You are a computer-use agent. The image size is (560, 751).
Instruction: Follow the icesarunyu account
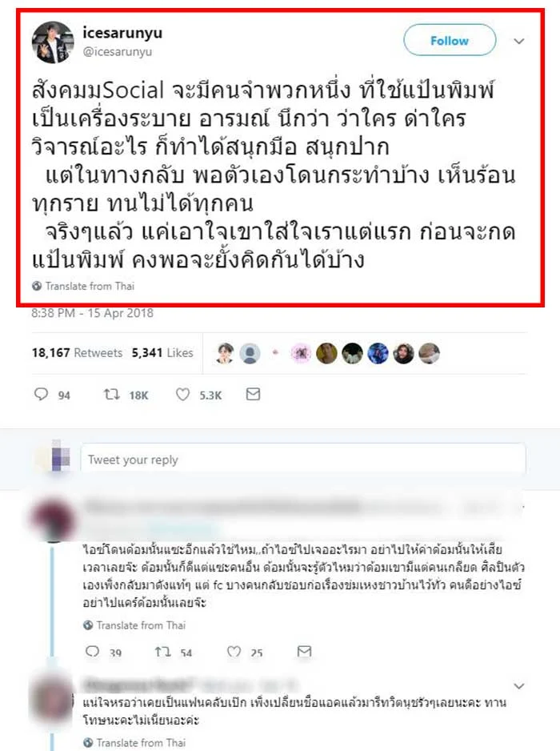(x=450, y=41)
